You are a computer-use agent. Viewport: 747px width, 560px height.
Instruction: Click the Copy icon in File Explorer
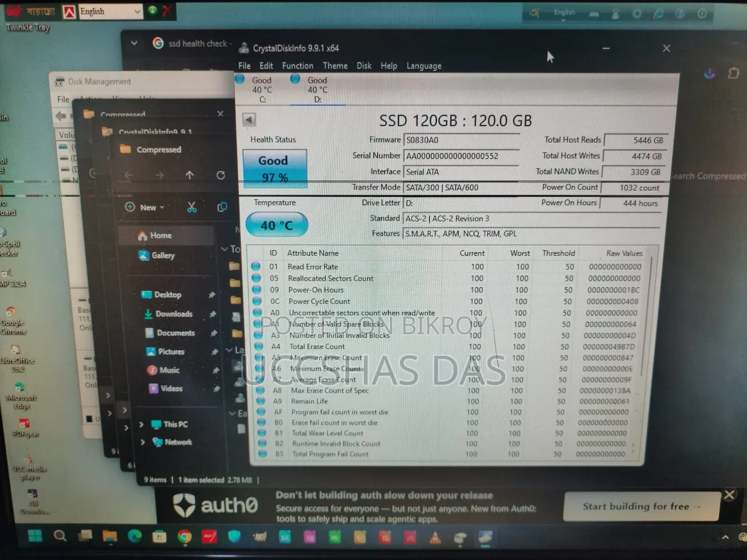coord(222,207)
